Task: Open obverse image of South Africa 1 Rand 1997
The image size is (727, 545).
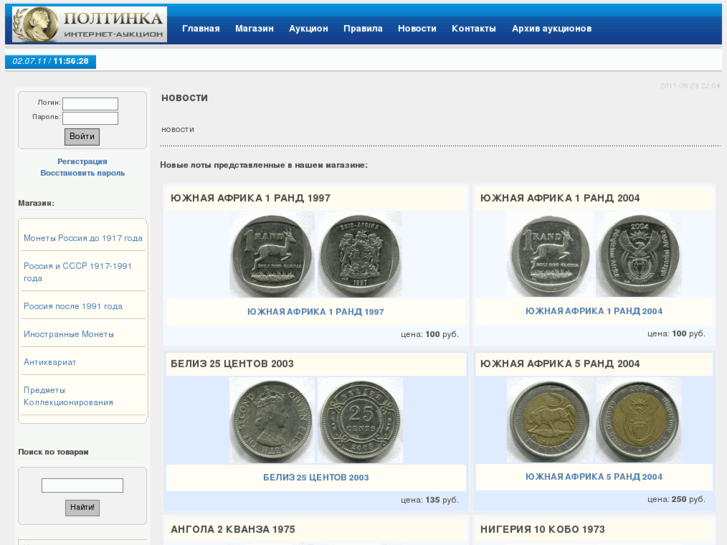Action: 272,255
